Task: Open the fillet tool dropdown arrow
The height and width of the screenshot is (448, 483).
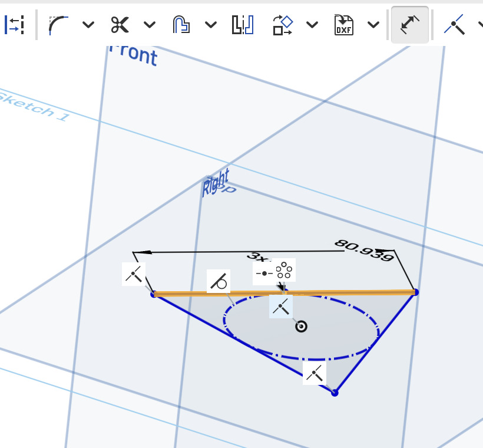Action: coord(88,25)
